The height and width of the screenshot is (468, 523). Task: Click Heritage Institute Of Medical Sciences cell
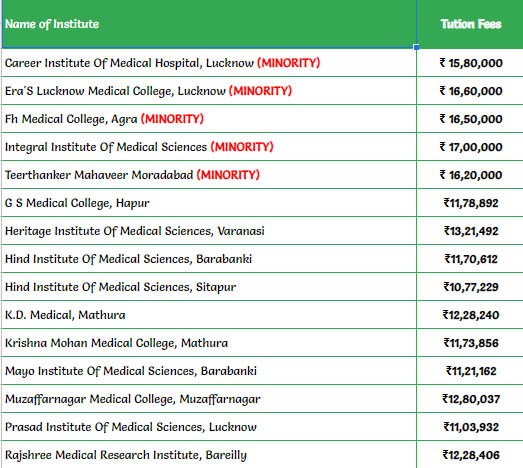tap(209, 231)
